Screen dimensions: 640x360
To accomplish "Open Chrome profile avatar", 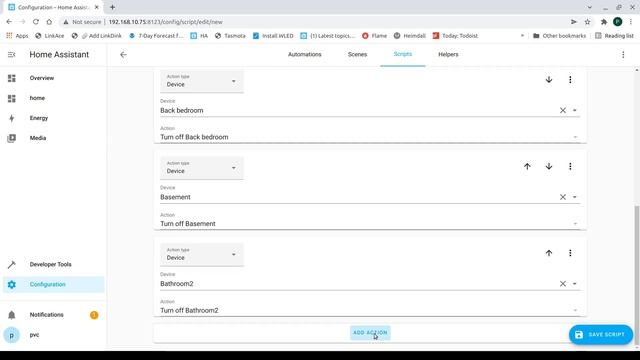I will pos(618,22).
